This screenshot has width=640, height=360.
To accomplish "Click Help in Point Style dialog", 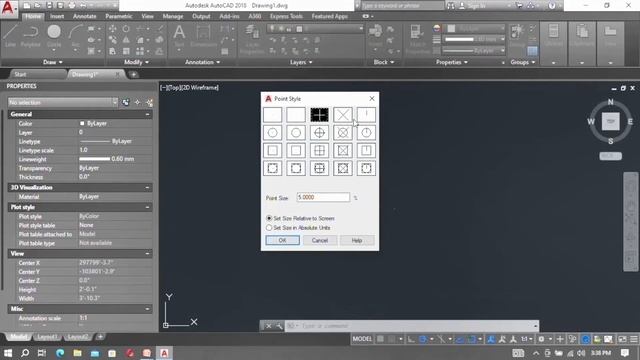I will [x=357, y=240].
